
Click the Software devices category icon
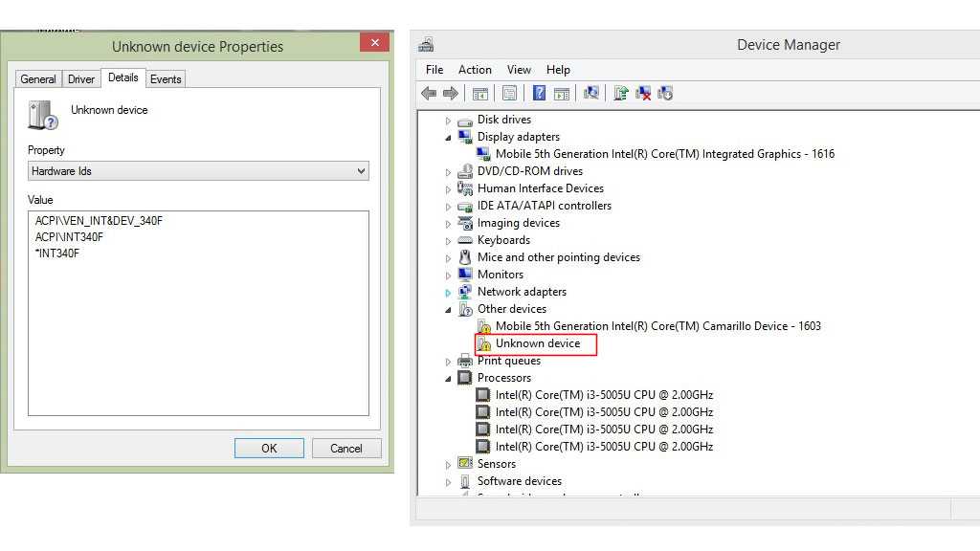point(464,481)
